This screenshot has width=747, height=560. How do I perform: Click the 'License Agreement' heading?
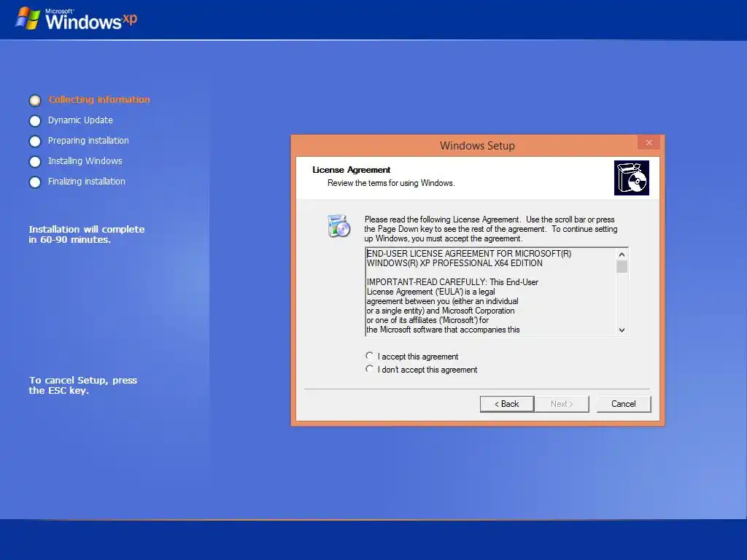coord(351,169)
